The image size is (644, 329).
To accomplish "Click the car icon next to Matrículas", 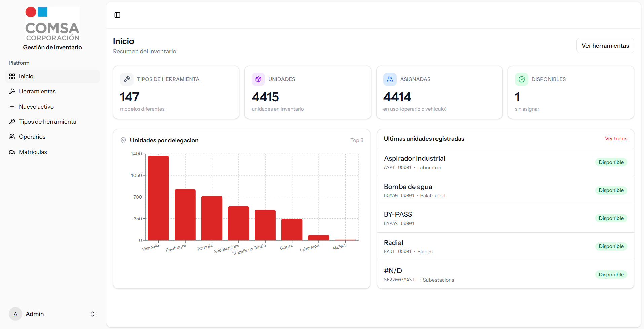I will coord(12,152).
